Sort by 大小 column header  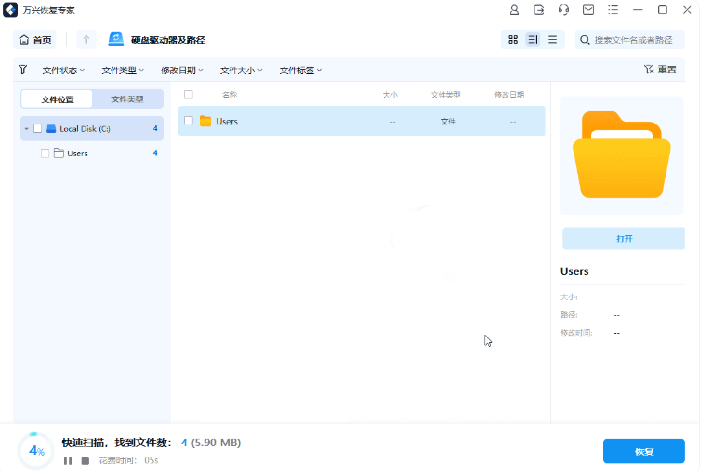390,95
